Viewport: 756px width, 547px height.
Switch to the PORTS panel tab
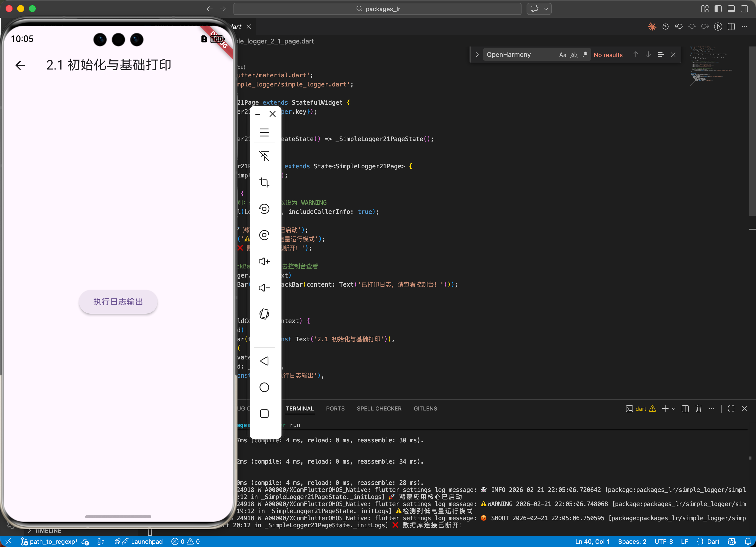pos(335,408)
